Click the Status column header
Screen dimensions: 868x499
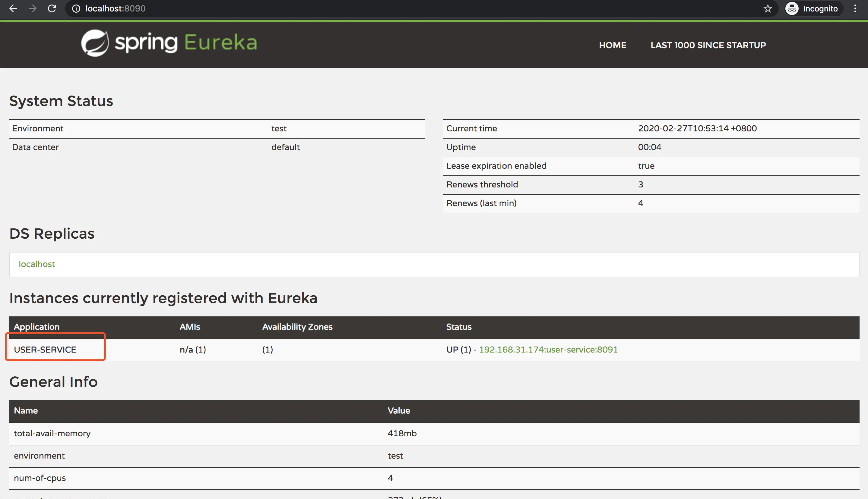[459, 327]
